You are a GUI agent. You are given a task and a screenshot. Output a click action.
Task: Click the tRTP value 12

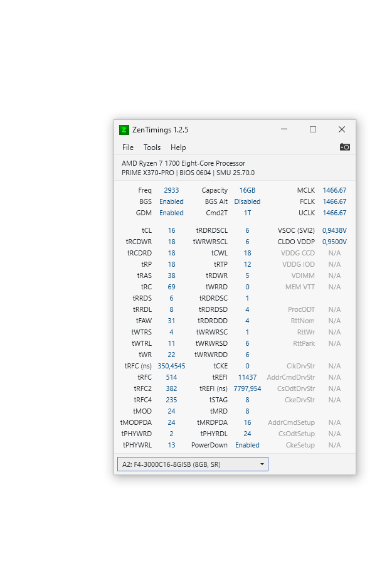pos(247,264)
